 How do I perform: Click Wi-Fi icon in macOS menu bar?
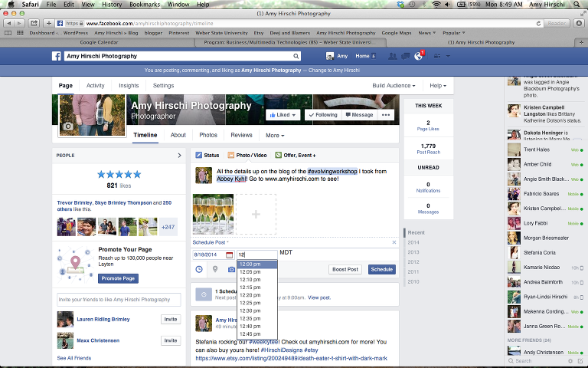click(436, 5)
